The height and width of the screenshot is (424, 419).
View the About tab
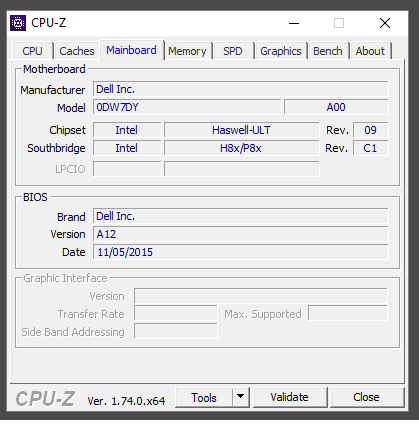[x=370, y=51]
